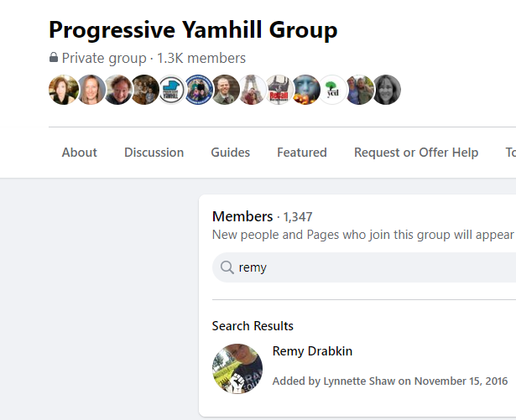The image size is (516, 420).
Task: Open the Lynnette Shaw link
Action: (359, 381)
